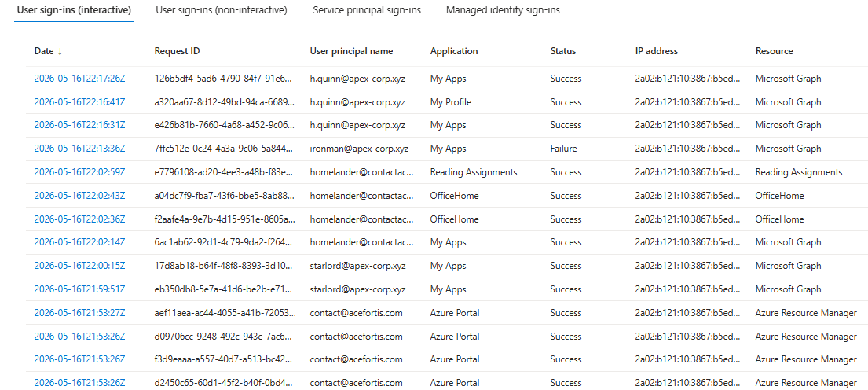
Task: Click the IP address column header
Action: pyautogui.click(x=657, y=51)
